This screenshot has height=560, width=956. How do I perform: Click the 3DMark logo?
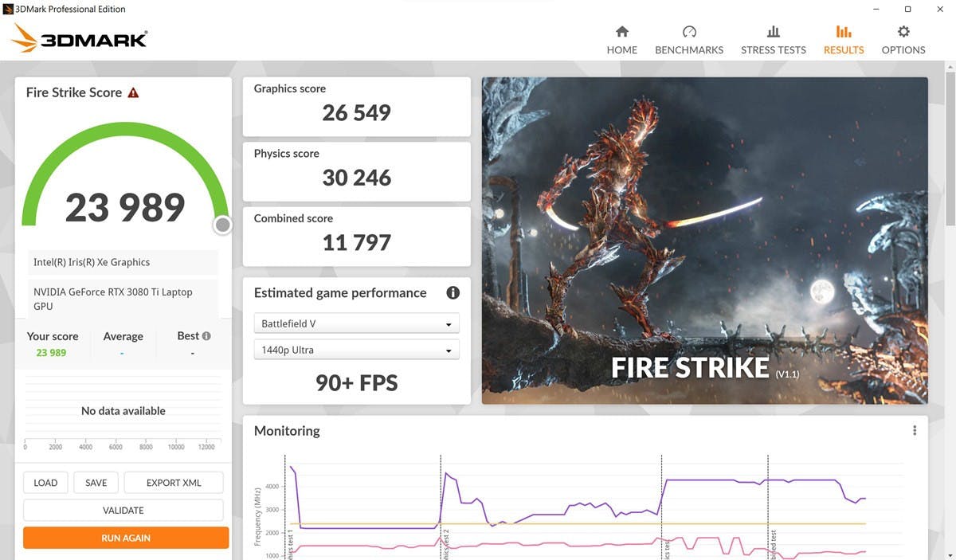tap(80, 38)
